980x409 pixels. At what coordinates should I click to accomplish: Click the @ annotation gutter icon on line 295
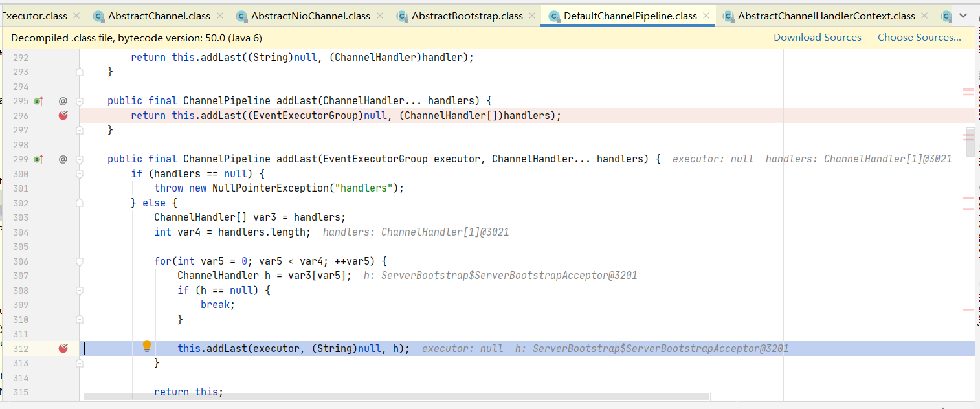coord(63,101)
